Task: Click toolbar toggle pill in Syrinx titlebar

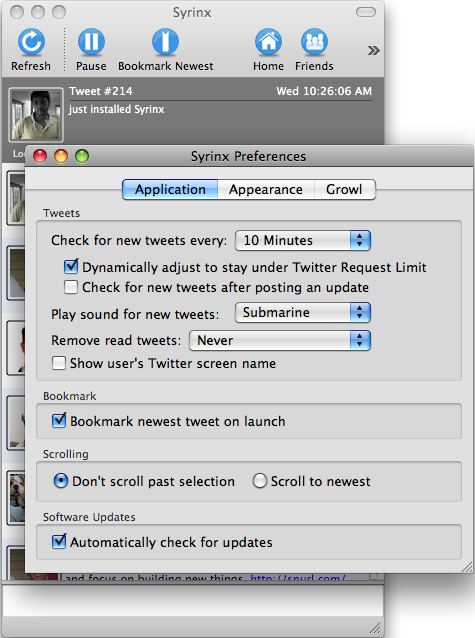Action: [366, 12]
